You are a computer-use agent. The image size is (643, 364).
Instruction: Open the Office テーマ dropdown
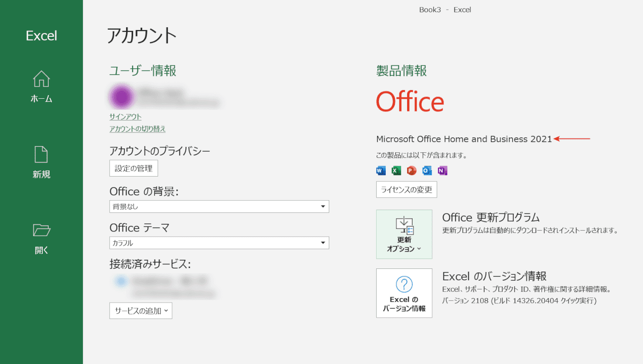219,243
